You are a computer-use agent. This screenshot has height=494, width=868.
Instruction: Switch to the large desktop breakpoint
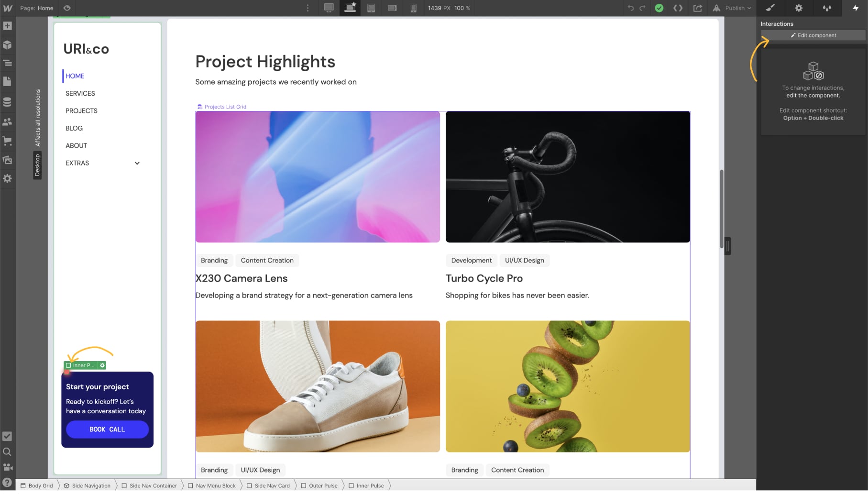point(329,8)
